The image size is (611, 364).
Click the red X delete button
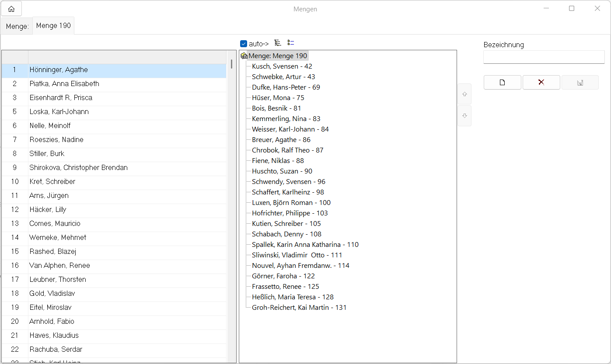pyautogui.click(x=541, y=83)
